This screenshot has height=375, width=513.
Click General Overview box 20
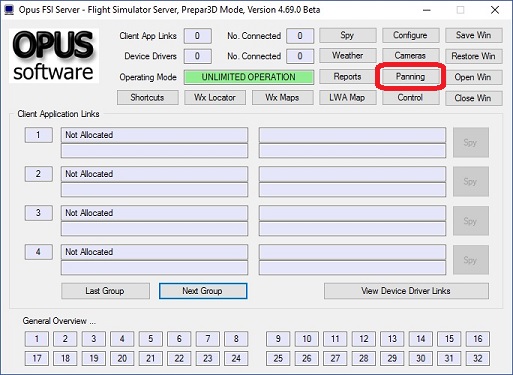(122, 359)
